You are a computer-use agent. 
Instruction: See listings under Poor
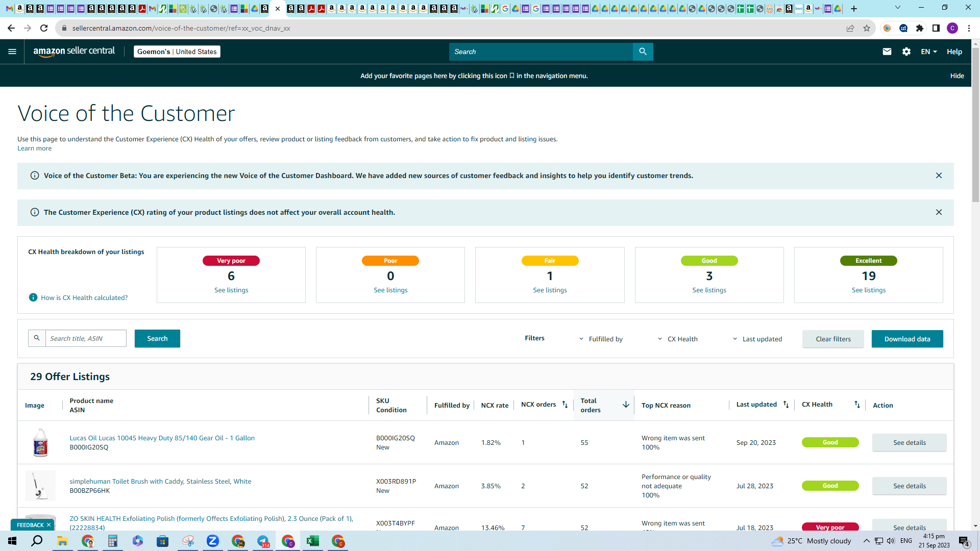(x=390, y=290)
